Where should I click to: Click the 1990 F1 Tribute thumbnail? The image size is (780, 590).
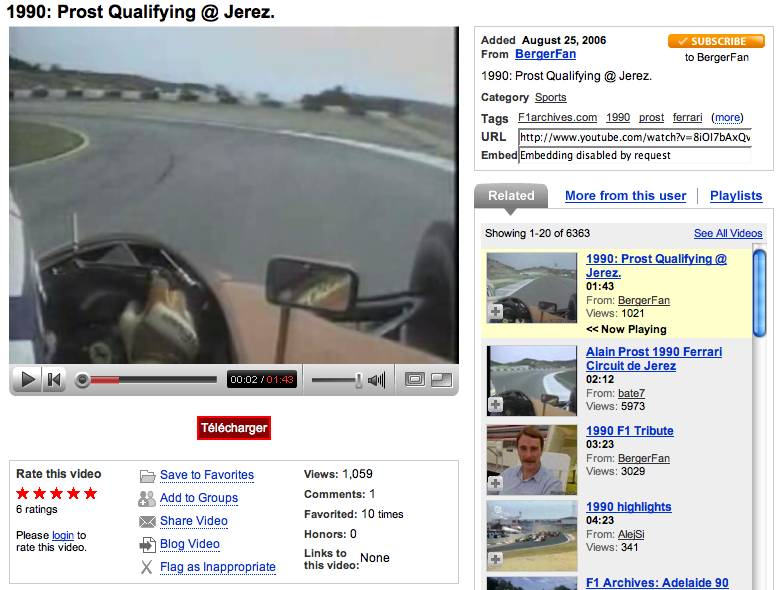532,460
